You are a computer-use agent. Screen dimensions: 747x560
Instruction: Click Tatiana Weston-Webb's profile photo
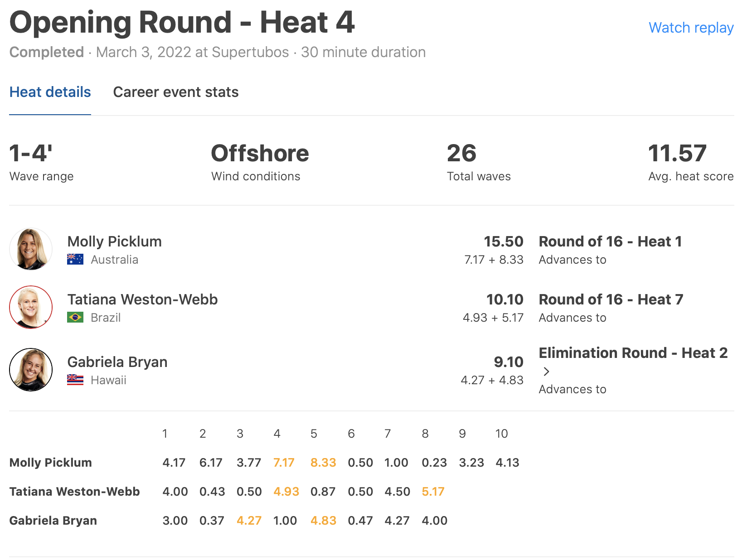pyautogui.click(x=31, y=307)
